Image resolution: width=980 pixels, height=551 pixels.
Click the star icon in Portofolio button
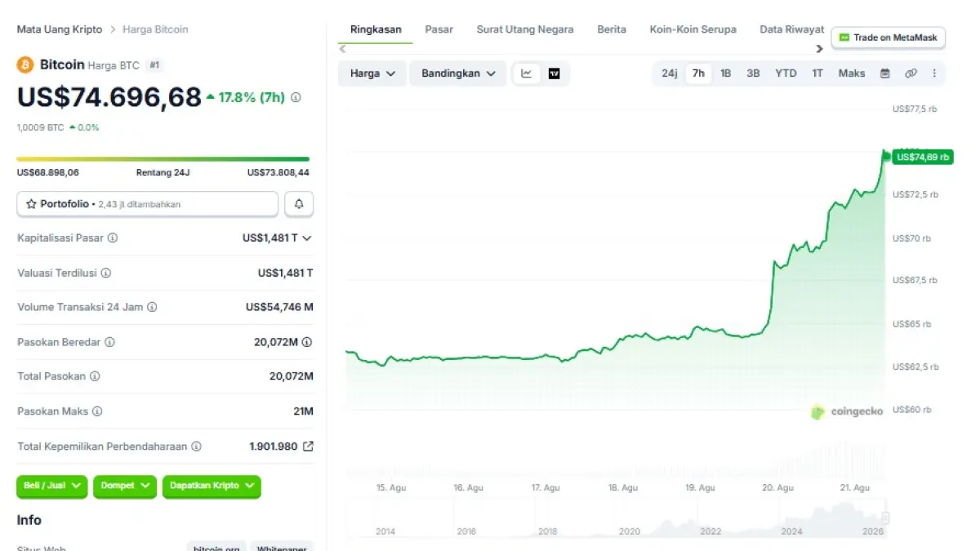tap(31, 204)
